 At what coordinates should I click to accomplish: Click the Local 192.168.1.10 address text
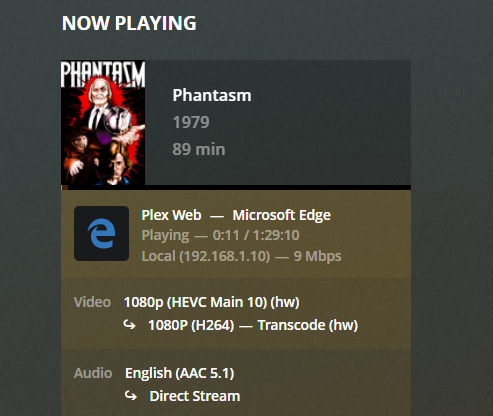(206, 256)
